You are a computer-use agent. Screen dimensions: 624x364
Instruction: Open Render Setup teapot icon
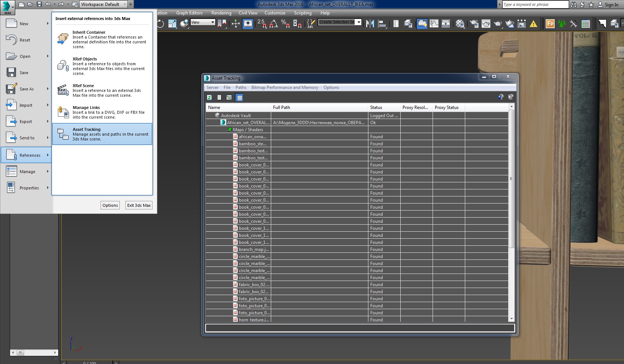coord(474,24)
